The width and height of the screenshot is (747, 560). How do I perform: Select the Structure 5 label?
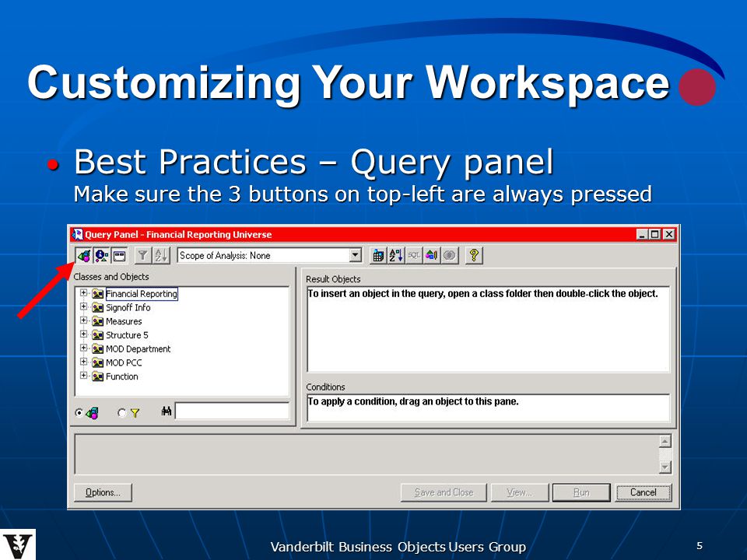127,335
